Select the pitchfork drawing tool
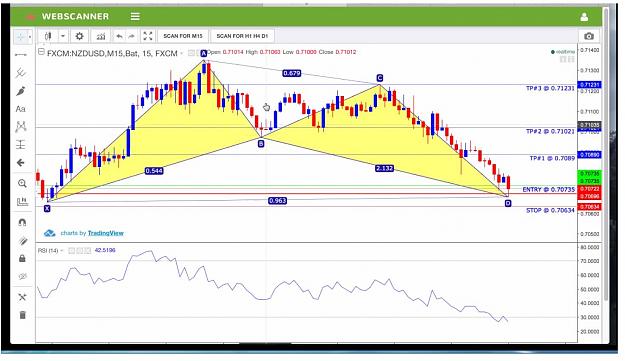Image resolution: width=625 pixels, height=361 pixels. [21, 73]
